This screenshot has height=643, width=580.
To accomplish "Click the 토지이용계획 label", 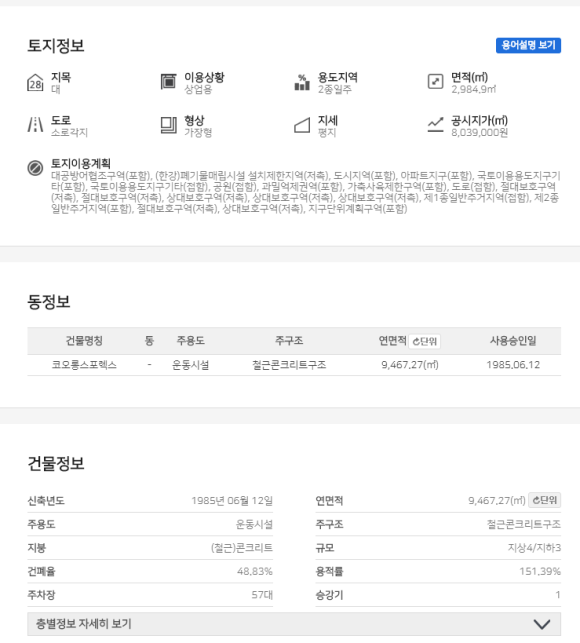I will [81, 164].
